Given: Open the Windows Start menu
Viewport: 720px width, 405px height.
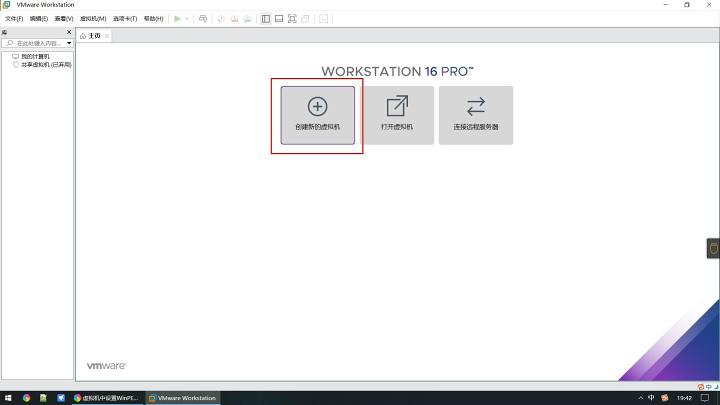Looking at the screenshot, I should click(8, 398).
